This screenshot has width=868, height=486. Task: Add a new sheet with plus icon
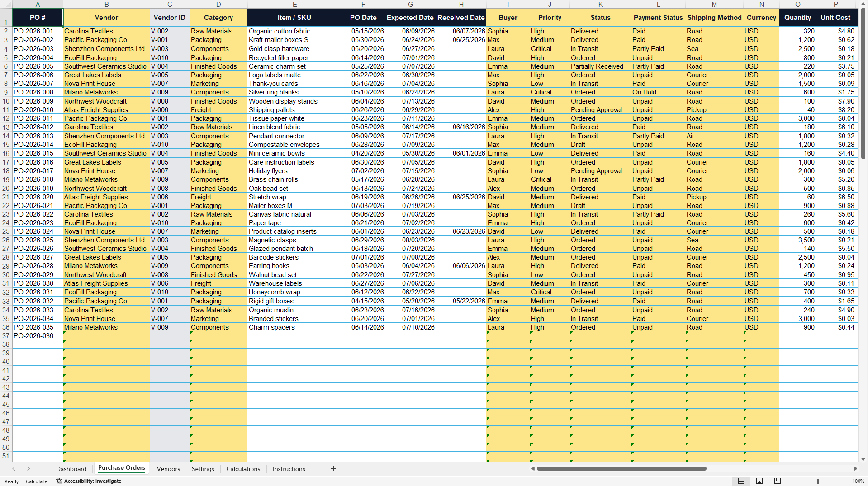click(x=333, y=469)
